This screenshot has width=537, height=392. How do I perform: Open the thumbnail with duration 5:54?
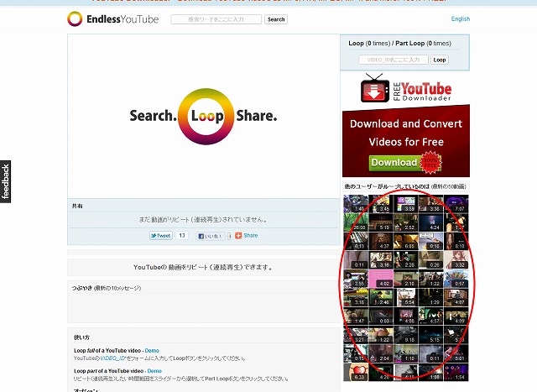(x=406, y=297)
